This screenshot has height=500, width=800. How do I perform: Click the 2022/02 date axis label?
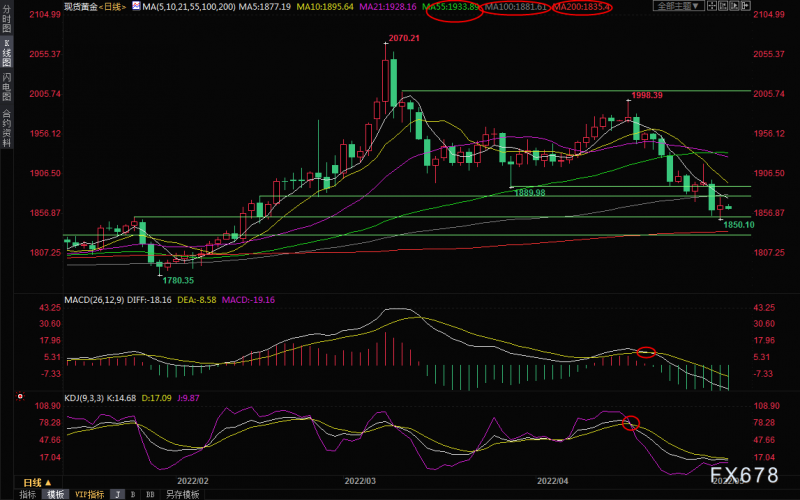click(193, 481)
